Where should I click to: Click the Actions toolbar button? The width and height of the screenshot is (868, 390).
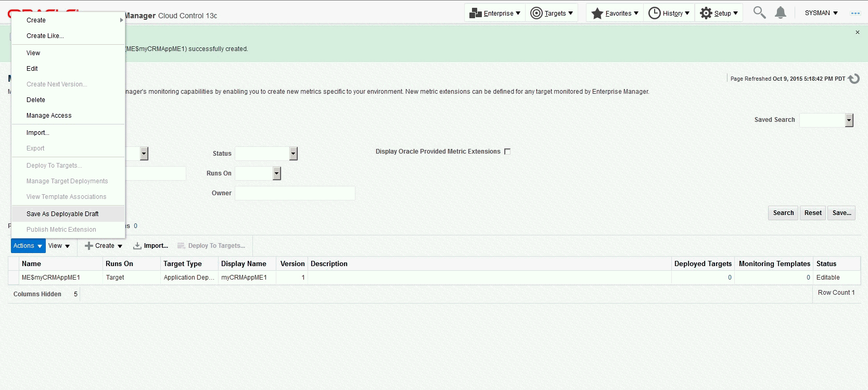pyautogui.click(x=28, y=246)
